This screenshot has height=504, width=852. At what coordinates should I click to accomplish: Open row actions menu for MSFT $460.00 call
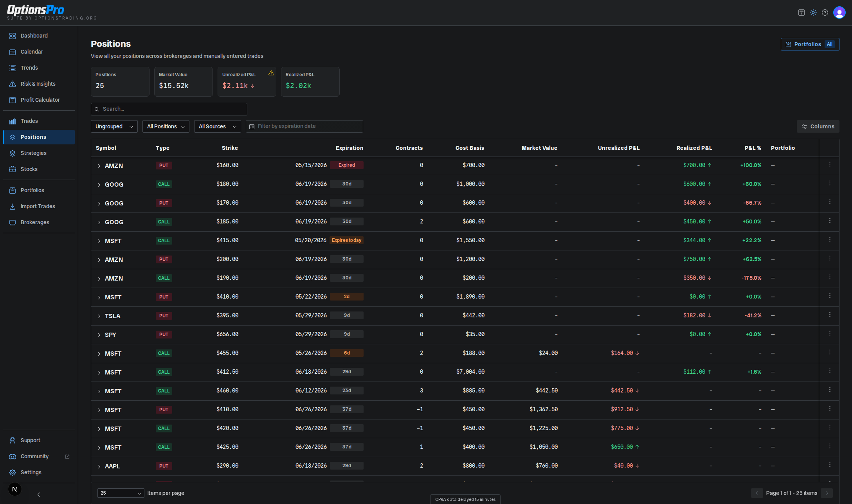pyautogui.click(x=830, y=390)
